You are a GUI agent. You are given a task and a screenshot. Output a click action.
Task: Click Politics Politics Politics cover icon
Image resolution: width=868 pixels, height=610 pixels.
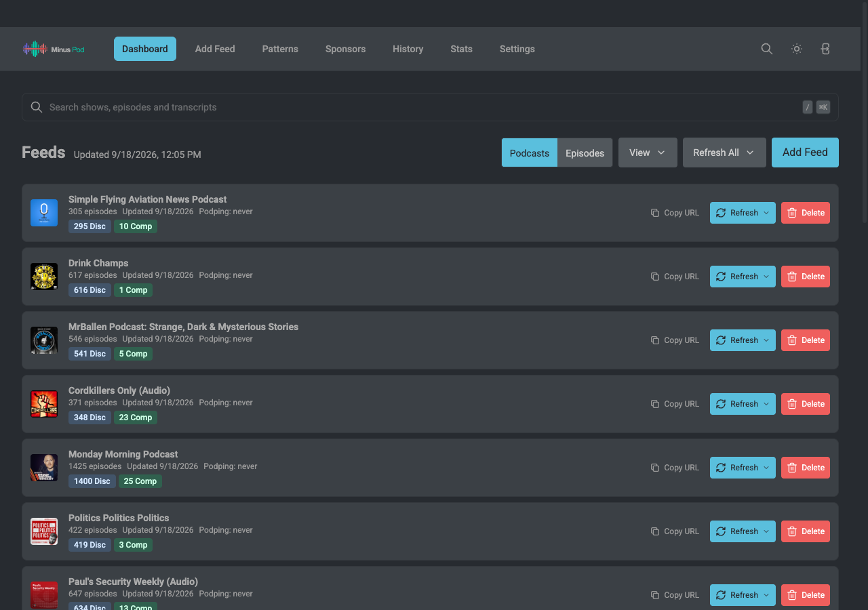(x=44, y=531)
